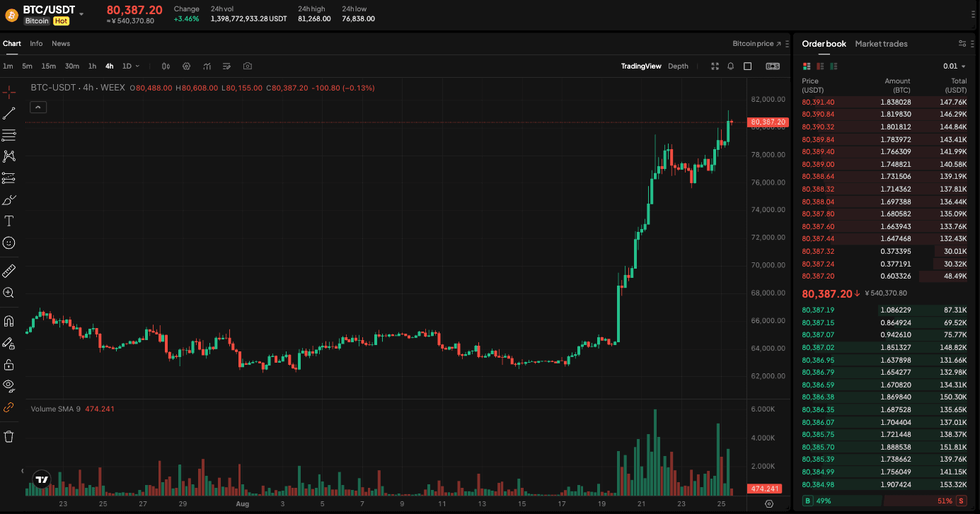Open the News tab
Image resolution: width=980 pixels, height=514 pixels.
(x=61, y=44)
